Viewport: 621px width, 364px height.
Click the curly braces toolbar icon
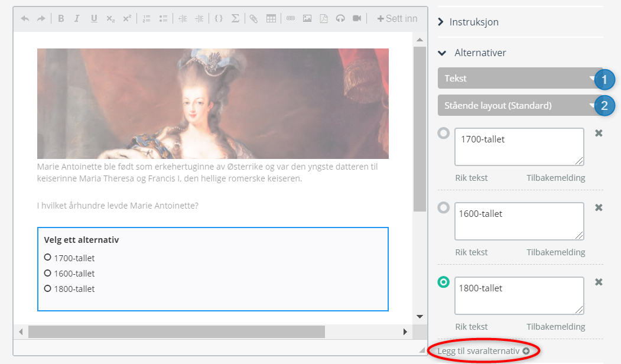(219, 19)
